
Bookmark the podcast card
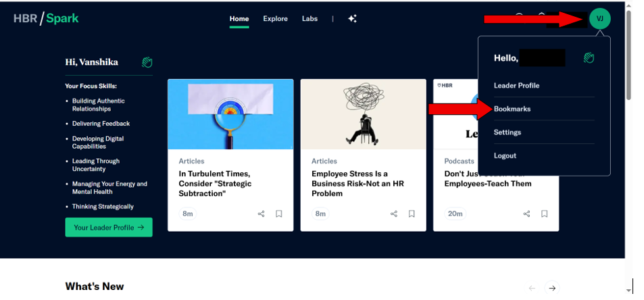click(x=544, y=214)
